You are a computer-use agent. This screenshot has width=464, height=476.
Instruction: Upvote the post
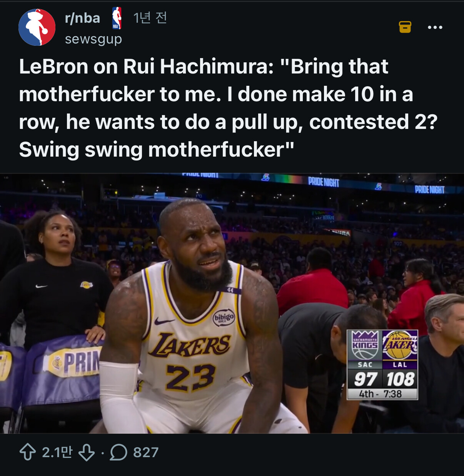pyautogui.click(x=28, y=452)
